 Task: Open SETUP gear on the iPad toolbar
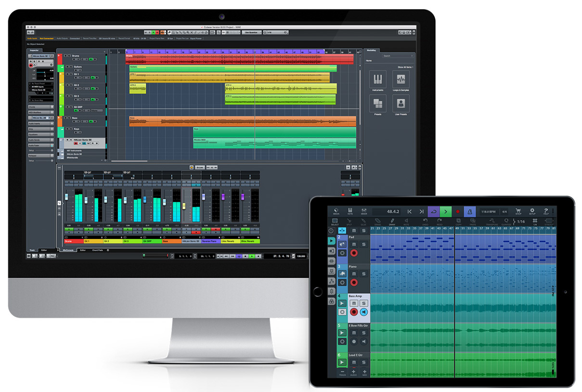tap(532, 212)
